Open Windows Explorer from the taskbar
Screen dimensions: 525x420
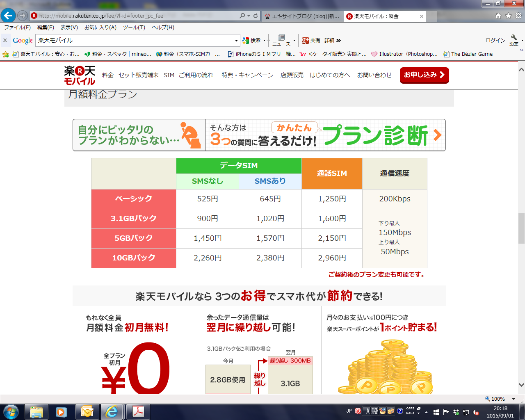(37, 411)
